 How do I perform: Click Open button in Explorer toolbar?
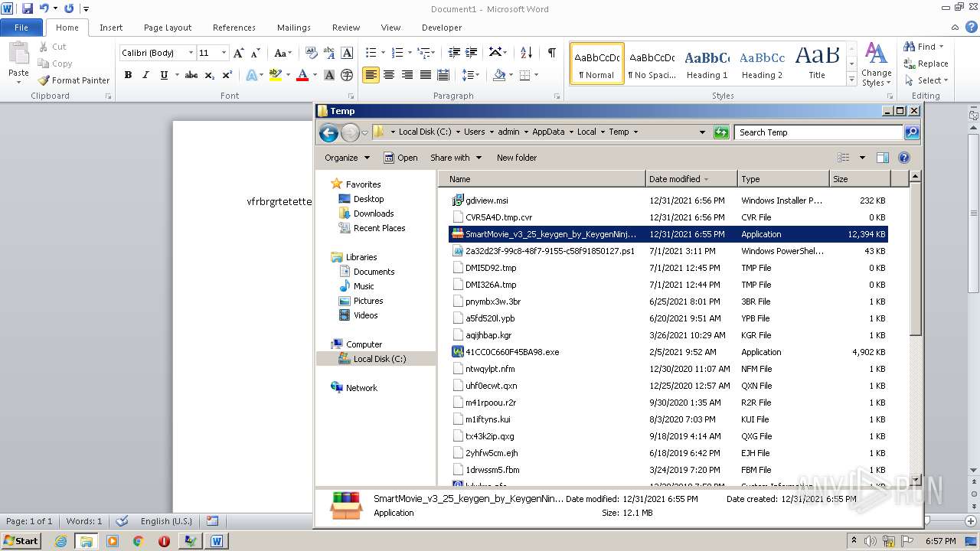click(x=400, y=158)
